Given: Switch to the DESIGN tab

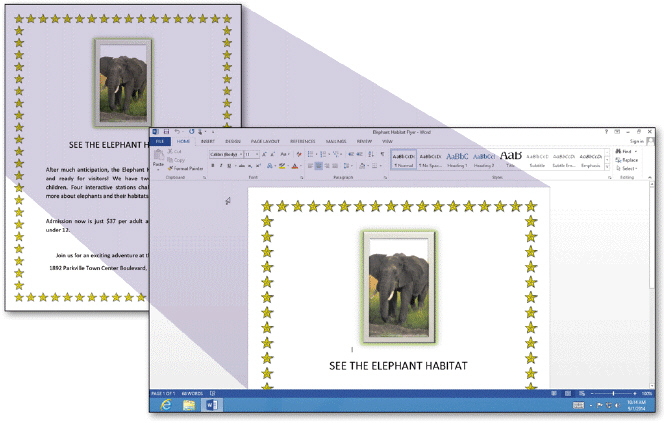Looking at the screenshot, I should click(233, 141).
